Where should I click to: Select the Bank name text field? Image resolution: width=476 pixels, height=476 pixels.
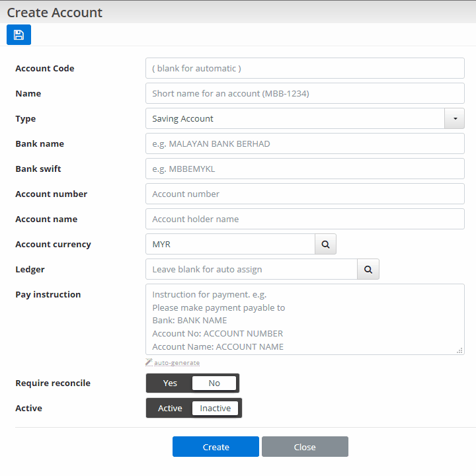pyautogui.click(x=305, y=143)
